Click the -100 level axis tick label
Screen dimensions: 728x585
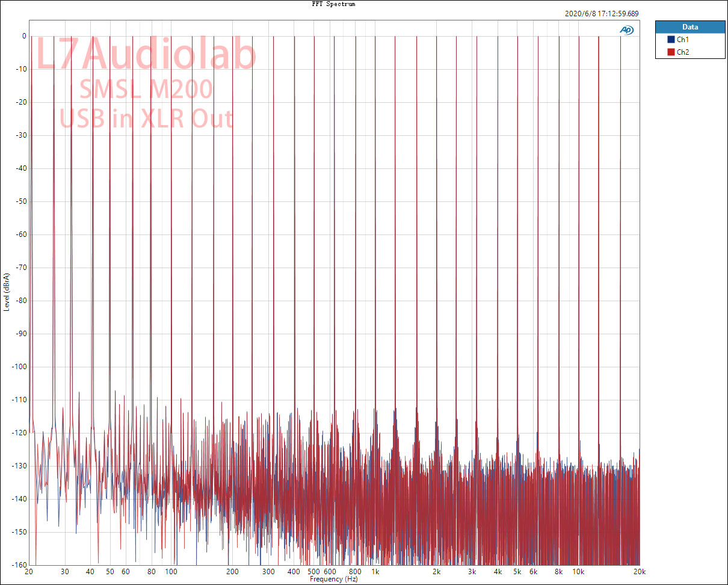click(19, 367)
